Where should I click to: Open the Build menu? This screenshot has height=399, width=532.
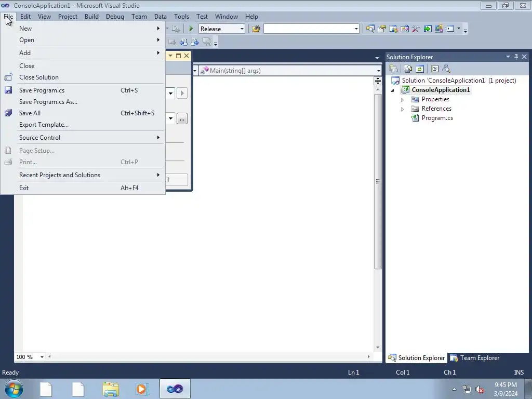pos(91,17)
